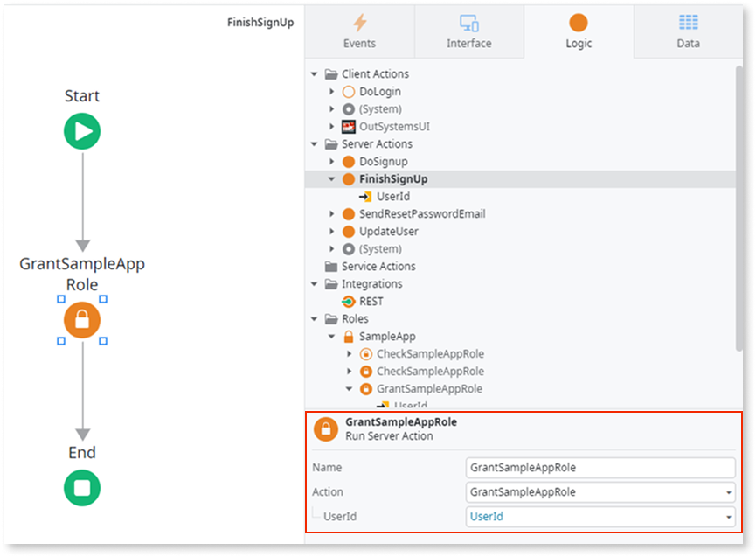Expand the DoSignup server action

[331, 161]
